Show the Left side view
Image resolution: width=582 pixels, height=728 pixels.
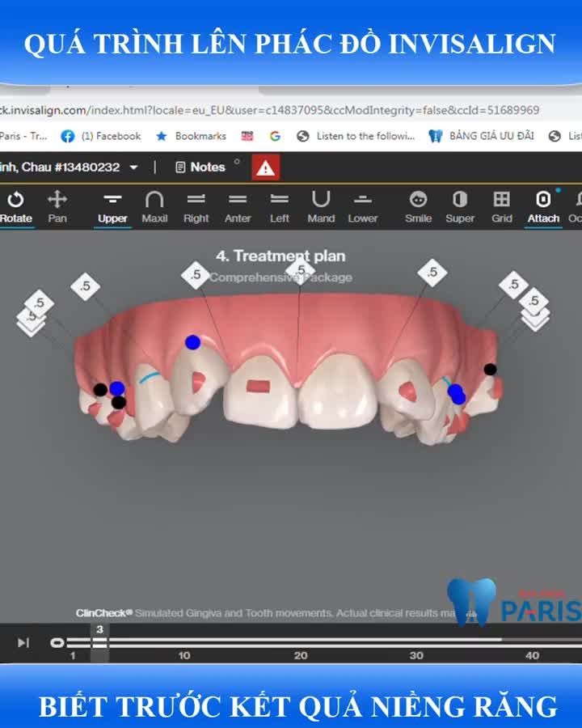click(280, 207)
